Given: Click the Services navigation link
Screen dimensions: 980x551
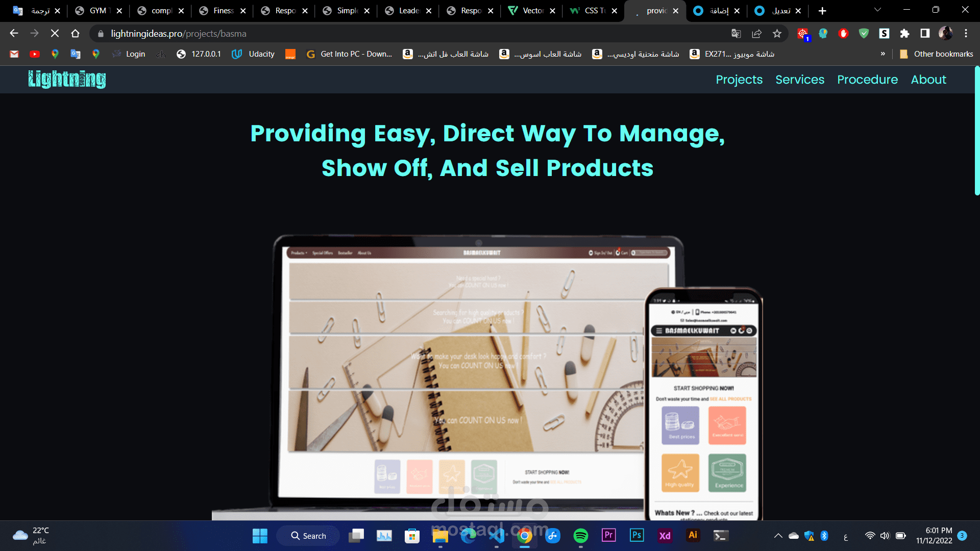Looking at the screenshot, I should [800, 80].
